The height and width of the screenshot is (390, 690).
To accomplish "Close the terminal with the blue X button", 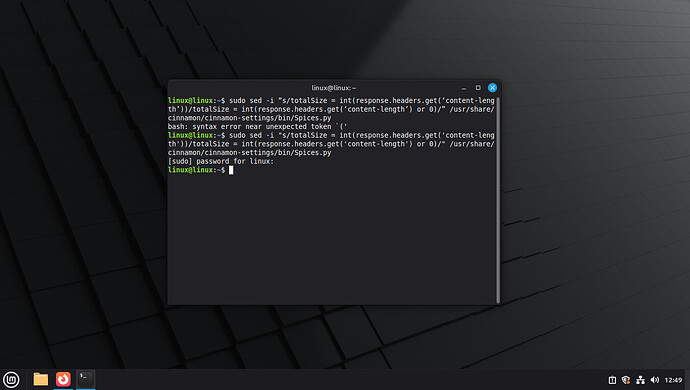I will (x=492, y=88).
